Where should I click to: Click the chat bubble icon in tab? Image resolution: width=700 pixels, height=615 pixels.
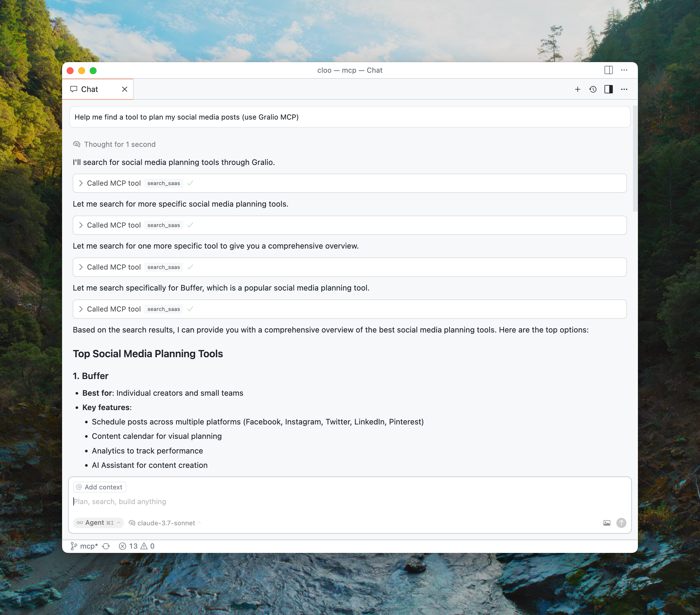click(x=74, y=89)
